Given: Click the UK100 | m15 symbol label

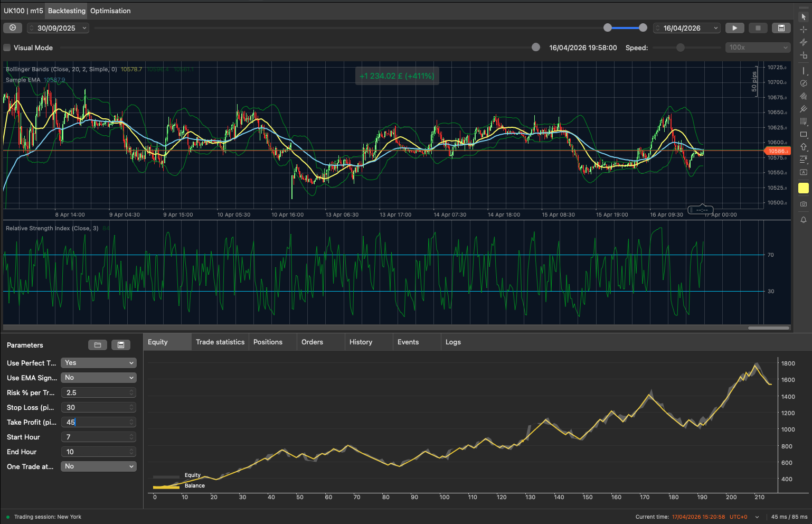Looking at the screenshot, I should (x=23, y=11).
